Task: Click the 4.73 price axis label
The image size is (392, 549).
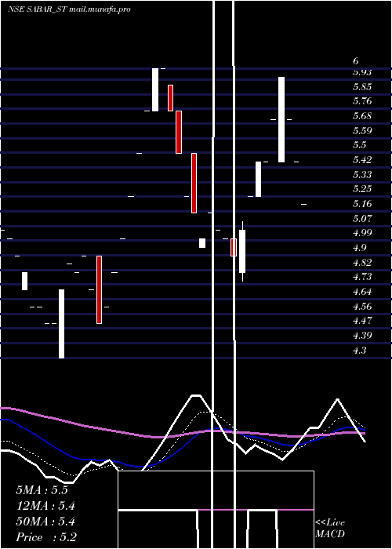Action: click(x=362, y=277)
